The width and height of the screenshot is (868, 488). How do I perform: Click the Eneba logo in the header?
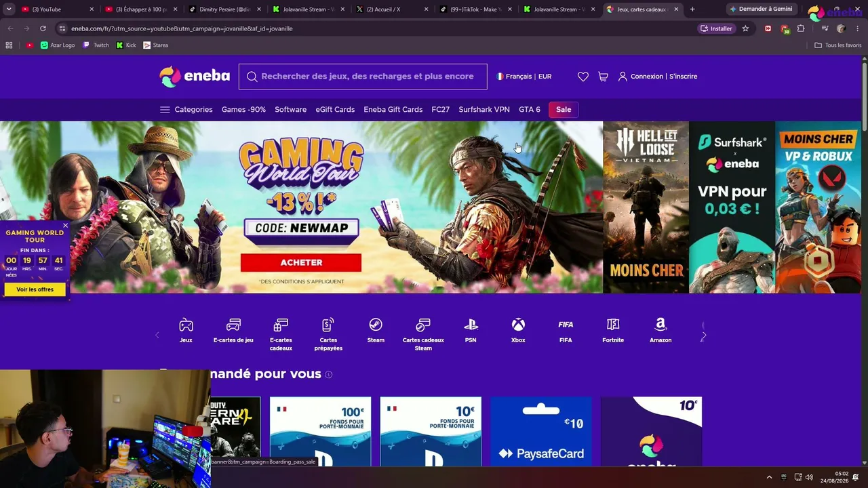(x=195, y=77)
